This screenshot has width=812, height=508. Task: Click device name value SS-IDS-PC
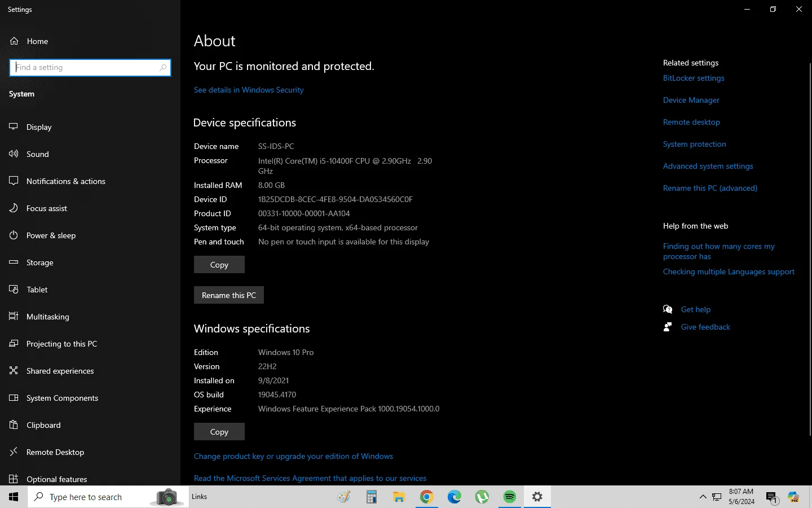pos(276,146)
